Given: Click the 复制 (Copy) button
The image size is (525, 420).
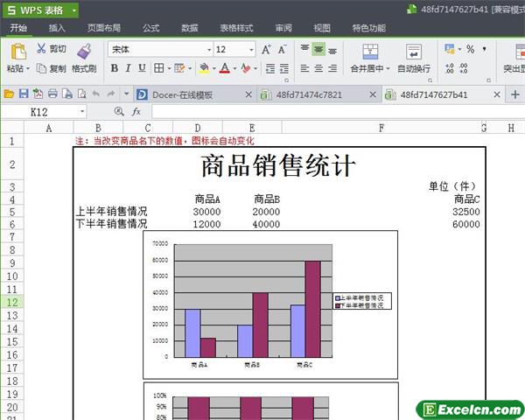Looking at the screenshot, I should pyautogui.click(x=52, y=68).
